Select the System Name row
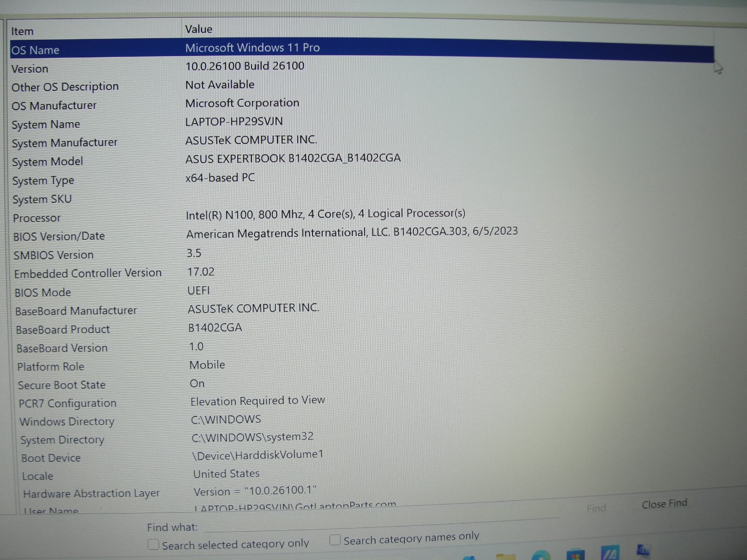Image resolution: width=747 pixels, height=560 pixels. tap(362, 124)
